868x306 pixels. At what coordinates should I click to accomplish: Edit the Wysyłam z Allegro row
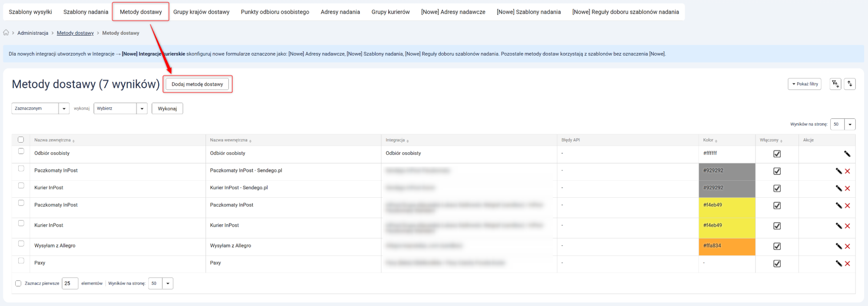pyautogui.click(x=838, y=246)
